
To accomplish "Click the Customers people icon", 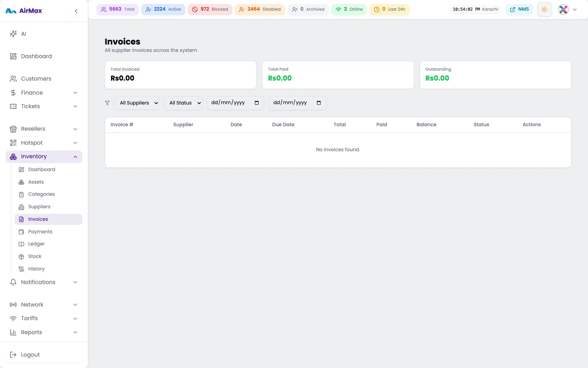I will tap(13, 79).
